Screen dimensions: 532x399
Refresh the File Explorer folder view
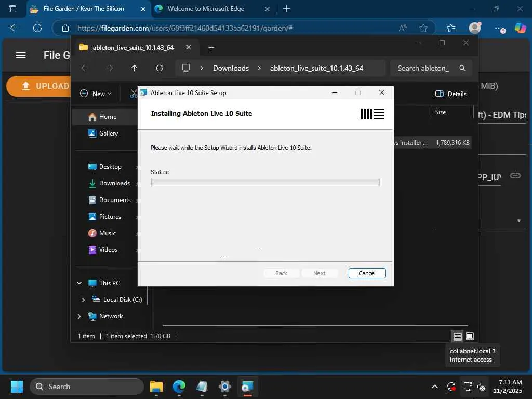159,68
